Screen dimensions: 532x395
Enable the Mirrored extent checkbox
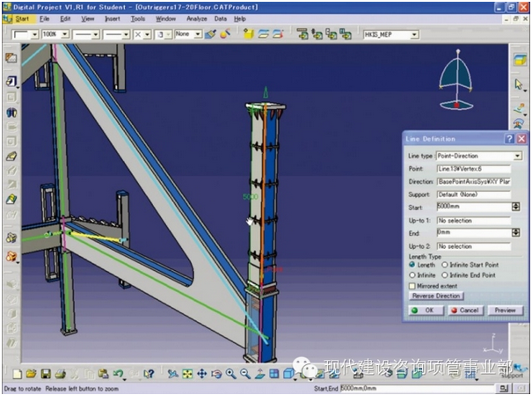(412, 286)
